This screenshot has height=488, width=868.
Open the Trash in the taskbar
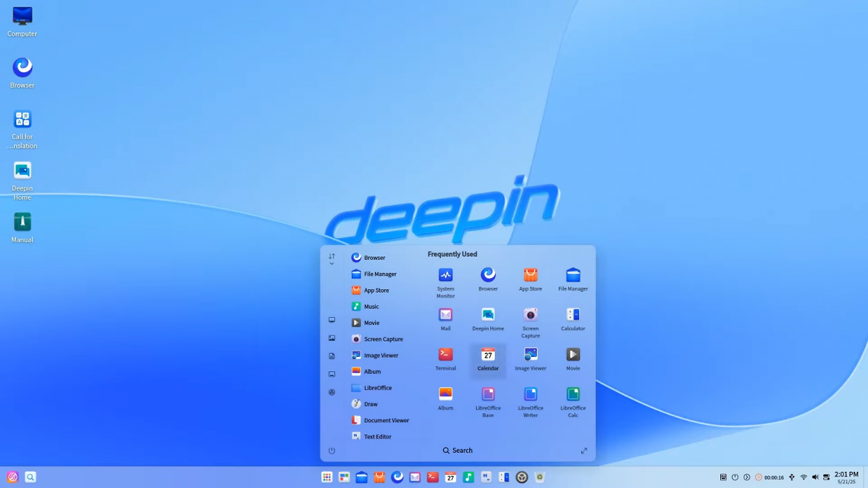click(540, 477)
